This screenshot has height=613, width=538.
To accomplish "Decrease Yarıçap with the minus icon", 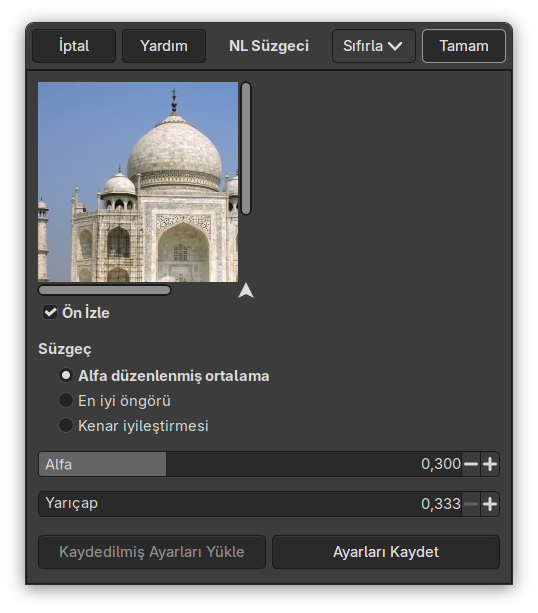I will (x=471, y=504).
